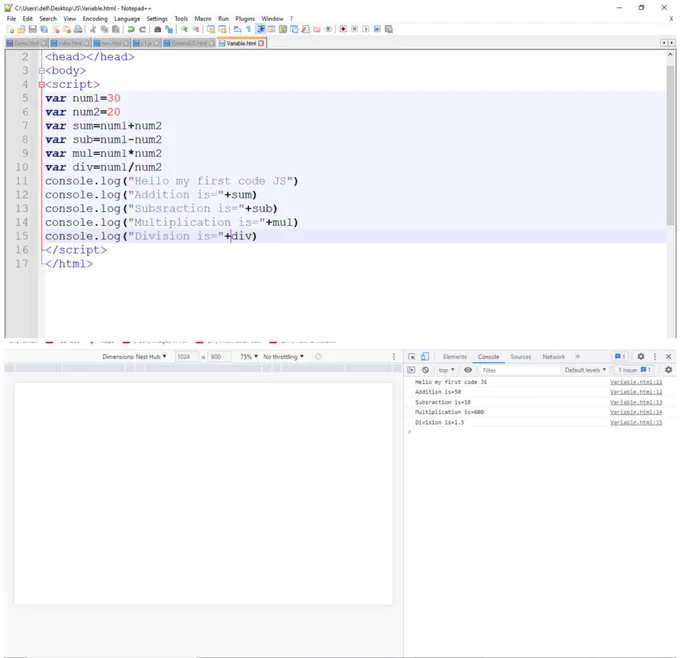The width and height of the screenshot is (680, 658).
Task: Click the Redo arrow icon
Action: point(142,29)
